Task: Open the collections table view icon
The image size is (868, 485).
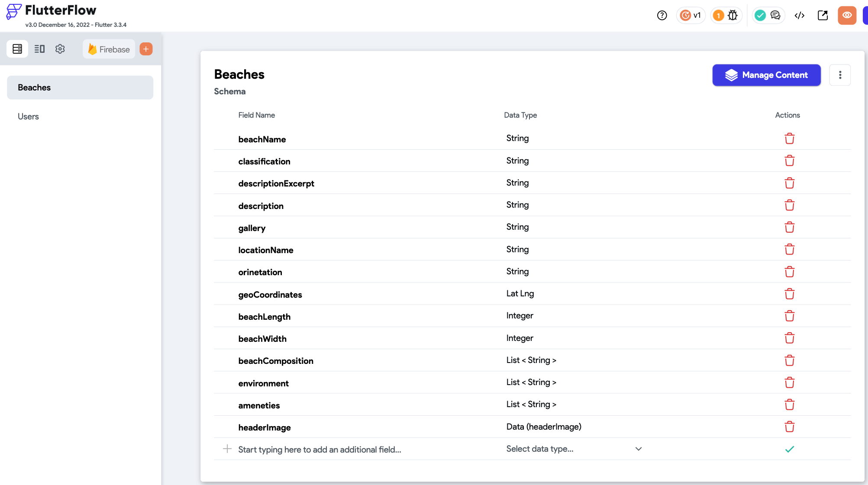Action: tap(17, 49)
